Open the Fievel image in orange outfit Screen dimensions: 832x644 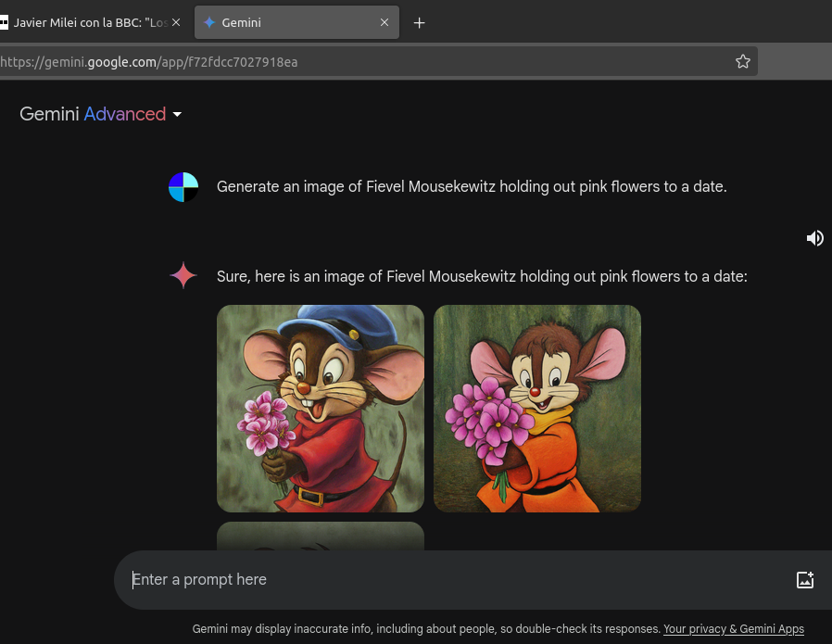[537, 409]
